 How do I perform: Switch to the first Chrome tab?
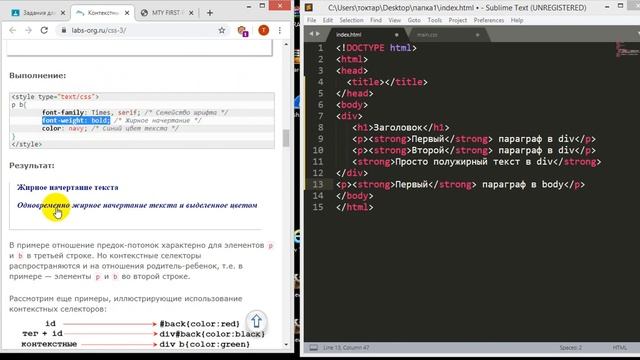click(x=37, y=13)
